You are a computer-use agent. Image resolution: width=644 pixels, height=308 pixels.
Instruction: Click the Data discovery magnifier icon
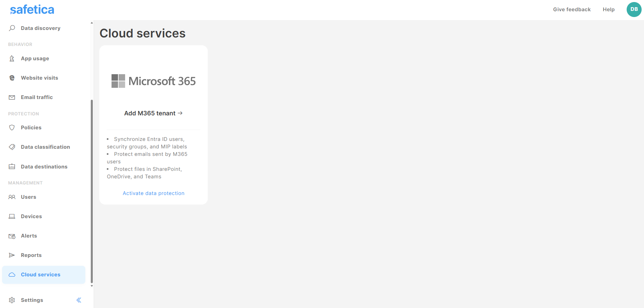[x=12, y=28]
